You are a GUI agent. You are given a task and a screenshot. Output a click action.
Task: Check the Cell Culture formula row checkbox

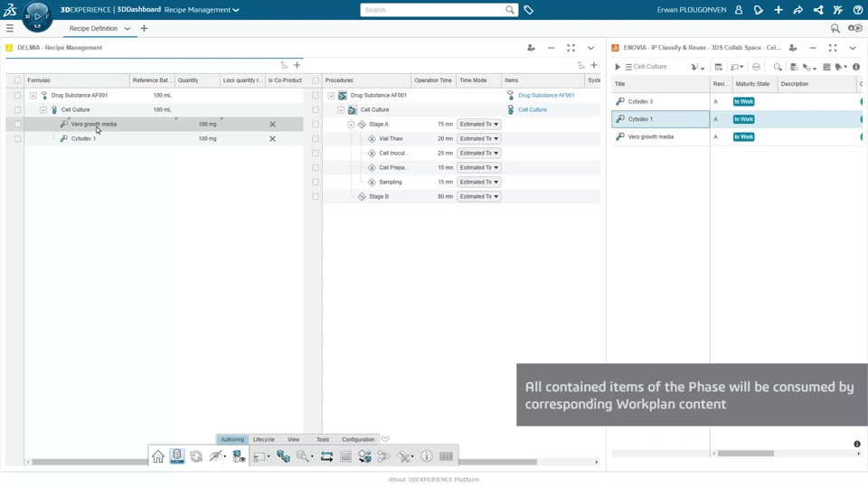click(x=18, y=109)
